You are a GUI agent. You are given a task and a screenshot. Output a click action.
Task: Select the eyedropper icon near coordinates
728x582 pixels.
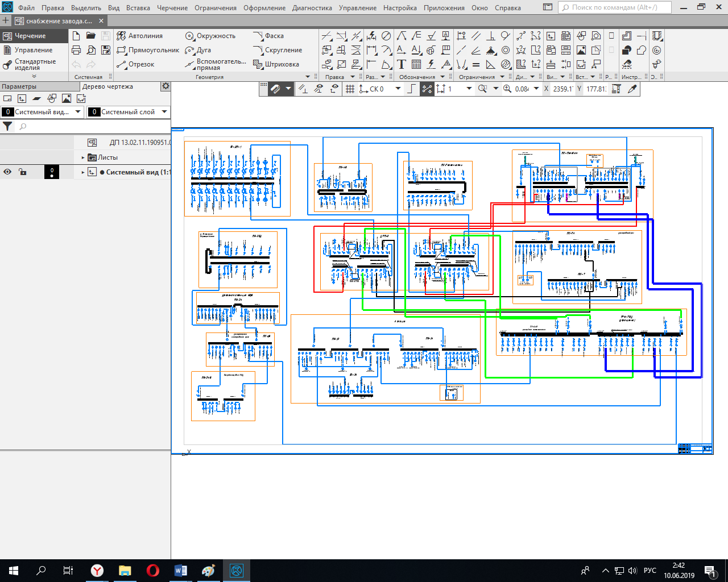point(632,89)
